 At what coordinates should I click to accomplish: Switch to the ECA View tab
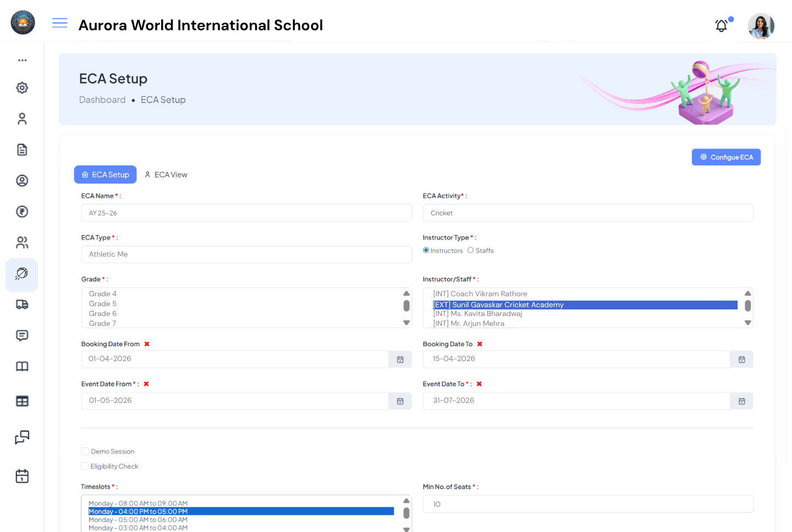click(x=166, y=174)
